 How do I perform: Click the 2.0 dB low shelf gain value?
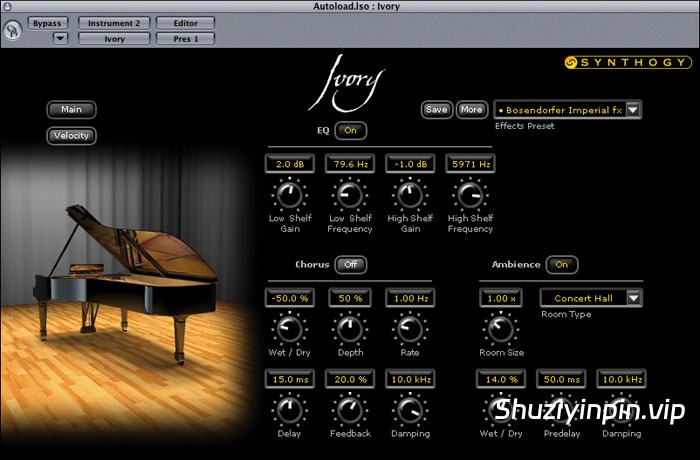coord(290,164)
